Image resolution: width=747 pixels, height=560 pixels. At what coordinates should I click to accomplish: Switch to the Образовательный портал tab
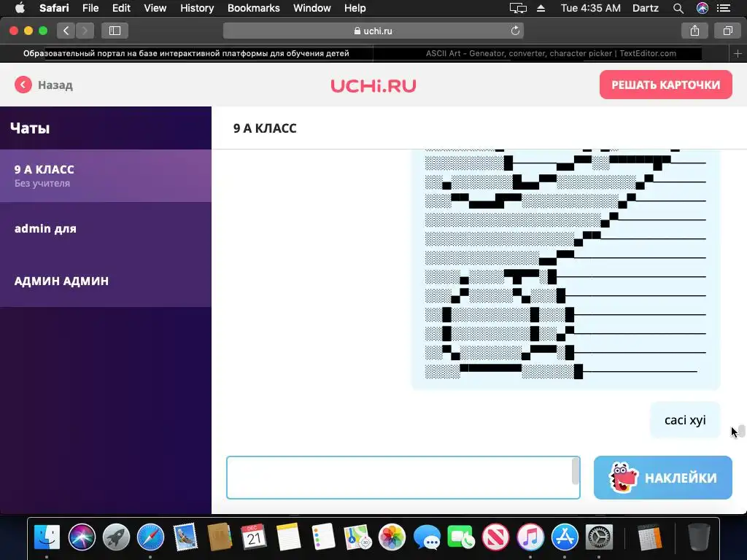pos(186,53)
